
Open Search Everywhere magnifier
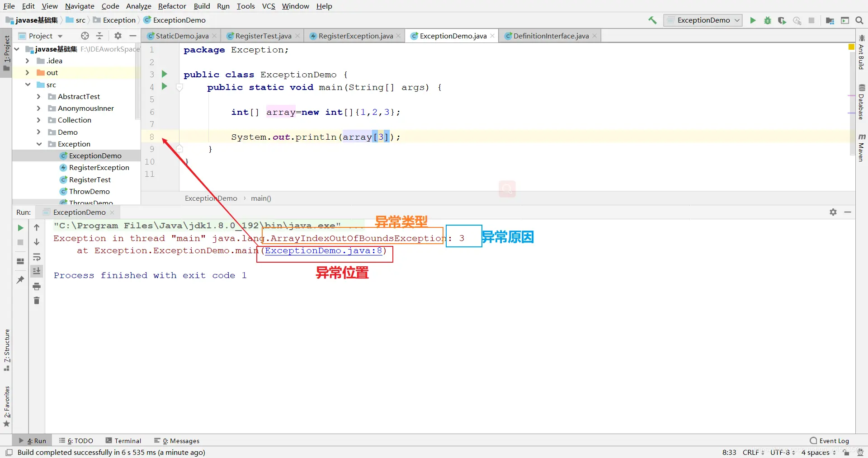tap(859, 20)
